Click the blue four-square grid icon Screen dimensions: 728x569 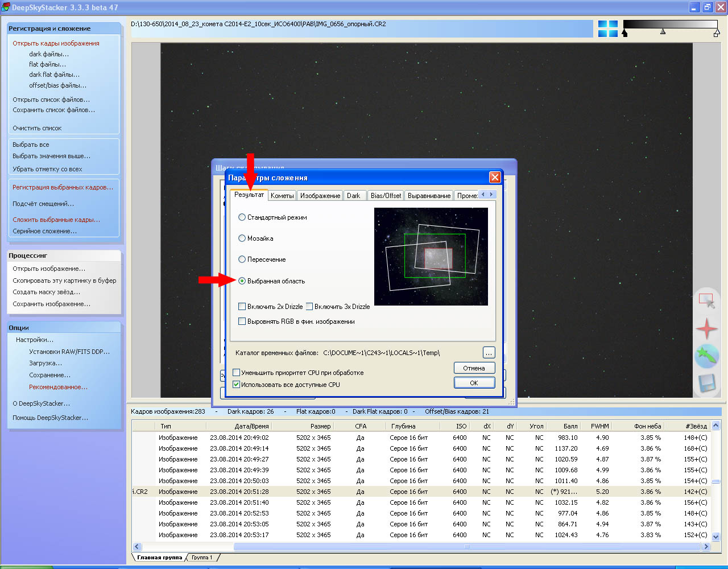(607, 28)
